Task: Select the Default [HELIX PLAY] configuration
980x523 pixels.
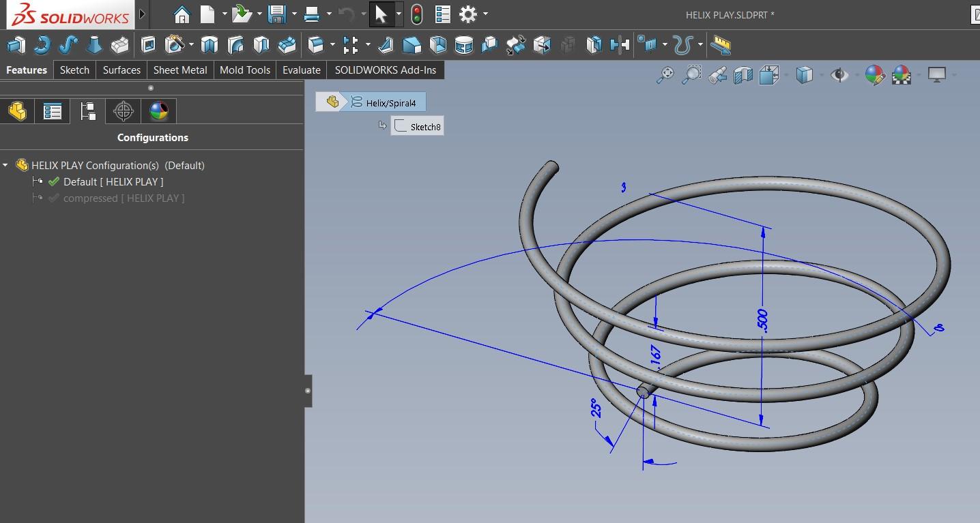Action: click(x=113, y=182)
